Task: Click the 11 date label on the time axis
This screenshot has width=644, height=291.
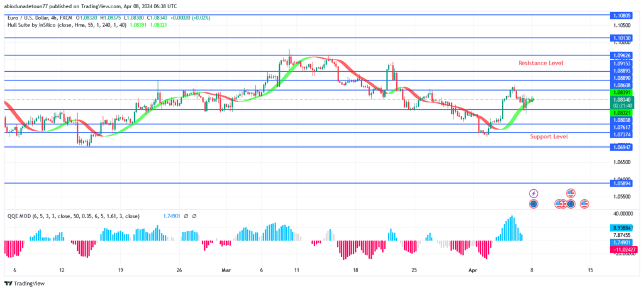Action: coord(297,270)
